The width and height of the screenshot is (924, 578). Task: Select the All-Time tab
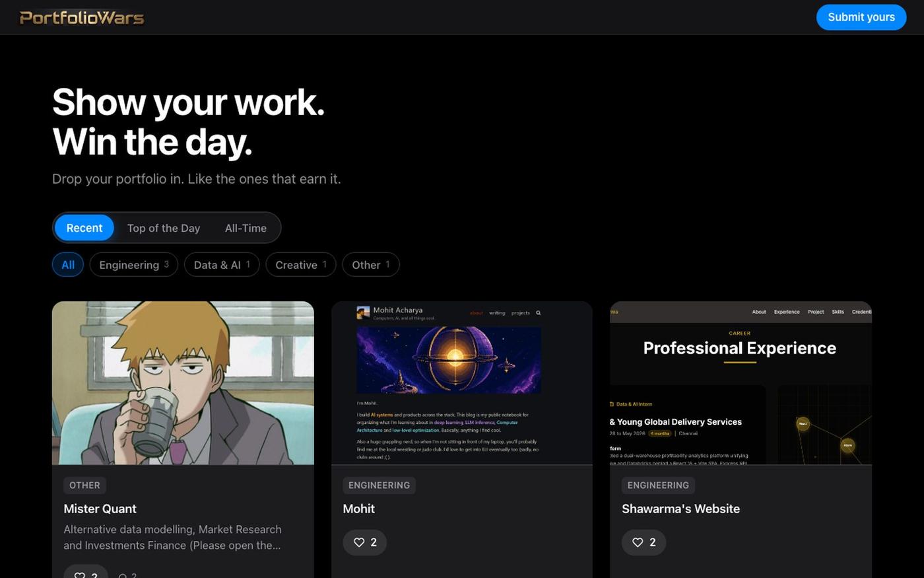[246, 228]
